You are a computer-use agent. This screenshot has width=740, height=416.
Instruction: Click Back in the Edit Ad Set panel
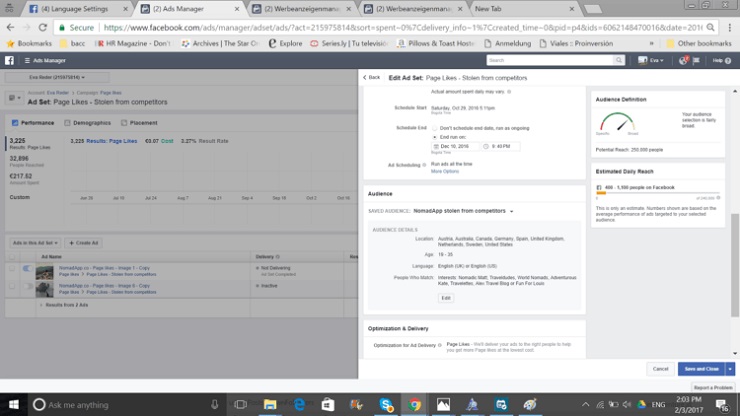pyautogui.click(x=371, y=77)
